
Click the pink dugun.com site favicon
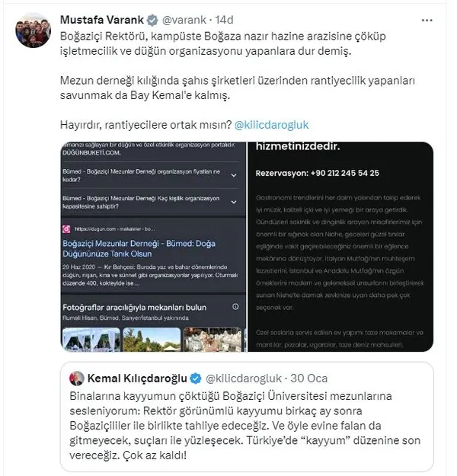(x=66, y=229)
